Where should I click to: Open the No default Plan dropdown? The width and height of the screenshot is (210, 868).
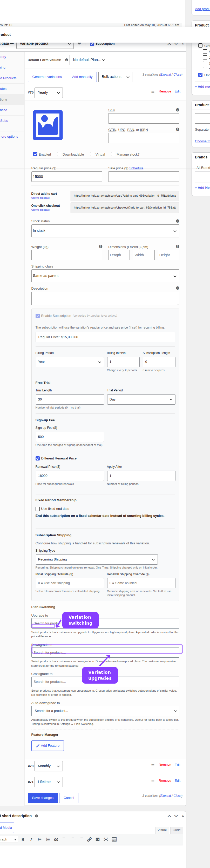coord(89,60)
